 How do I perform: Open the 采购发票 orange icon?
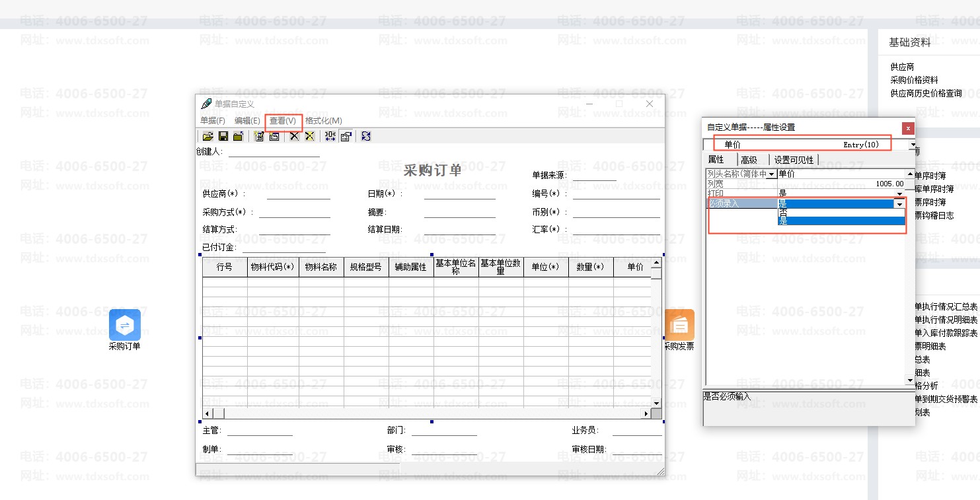679,325
